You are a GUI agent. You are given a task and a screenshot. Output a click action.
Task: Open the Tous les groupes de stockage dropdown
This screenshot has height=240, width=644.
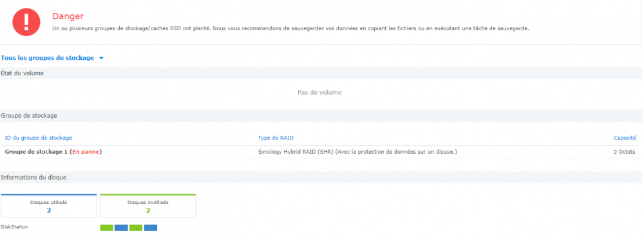[52, 59]
